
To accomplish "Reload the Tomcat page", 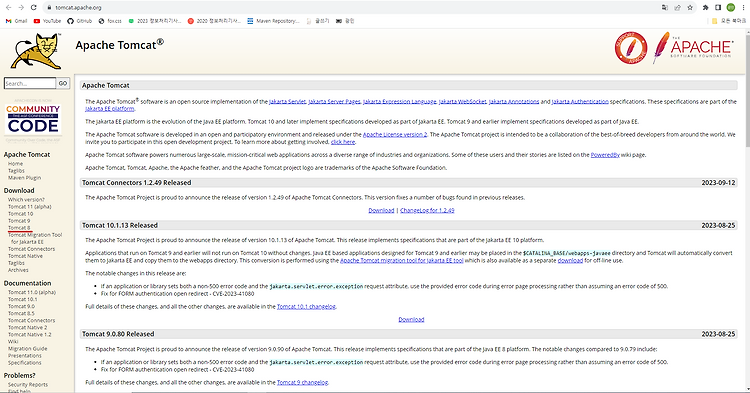I will tap(33, 8).
